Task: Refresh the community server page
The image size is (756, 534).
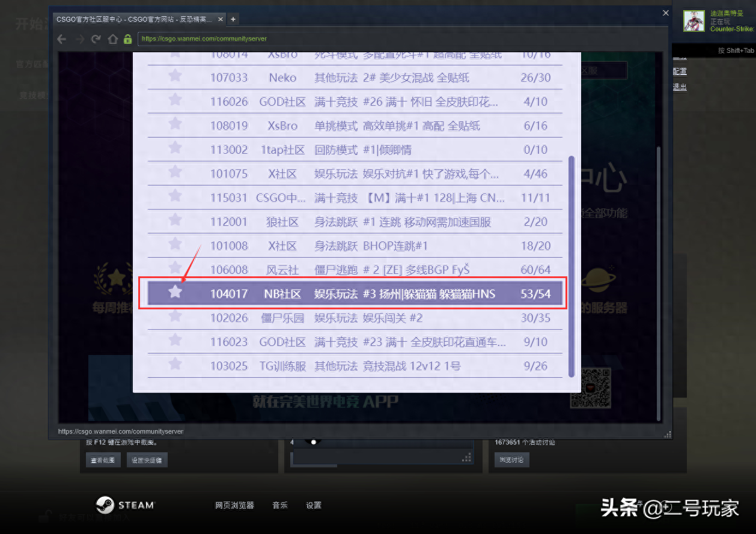Action: pyautogui.click(x=96, y=38)
